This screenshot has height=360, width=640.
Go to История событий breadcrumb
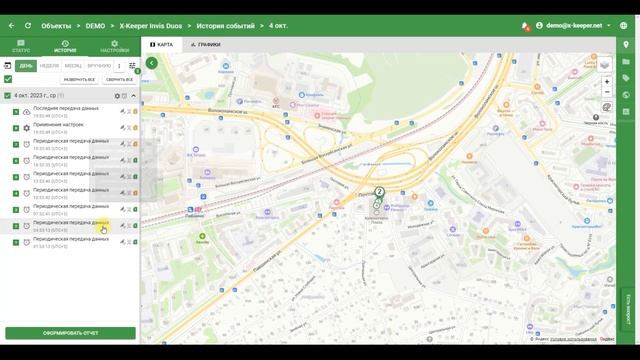coord(225,26)
